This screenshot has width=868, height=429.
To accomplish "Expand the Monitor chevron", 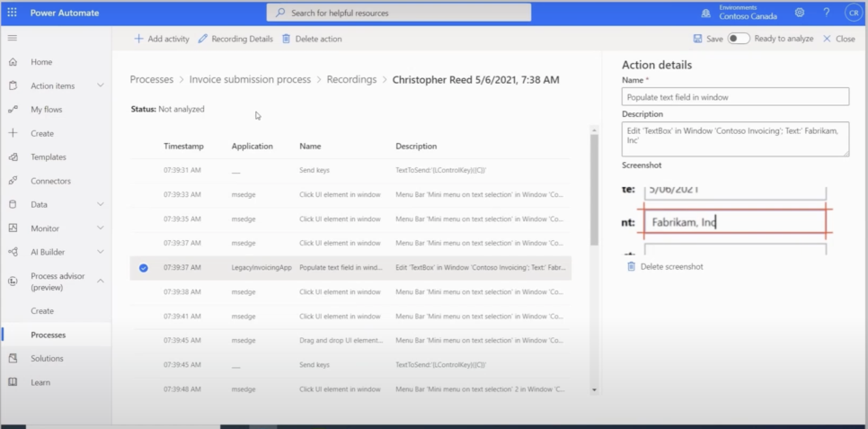I will click(101, 228).
